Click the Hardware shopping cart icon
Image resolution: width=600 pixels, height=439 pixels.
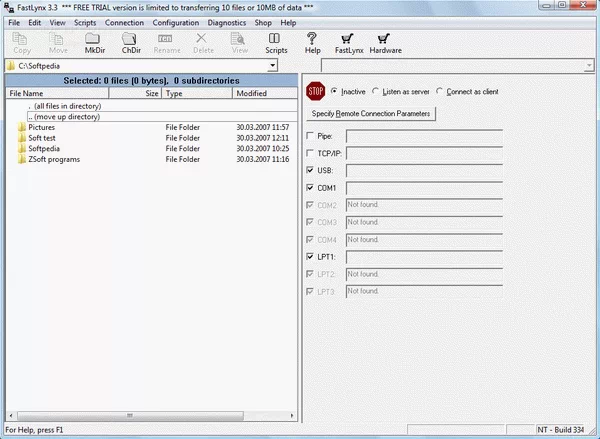pos(385,38)
